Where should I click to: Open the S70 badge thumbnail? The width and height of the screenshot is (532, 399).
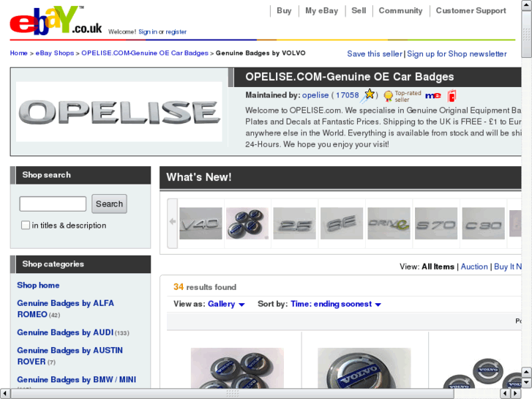[x=436, y=223]
